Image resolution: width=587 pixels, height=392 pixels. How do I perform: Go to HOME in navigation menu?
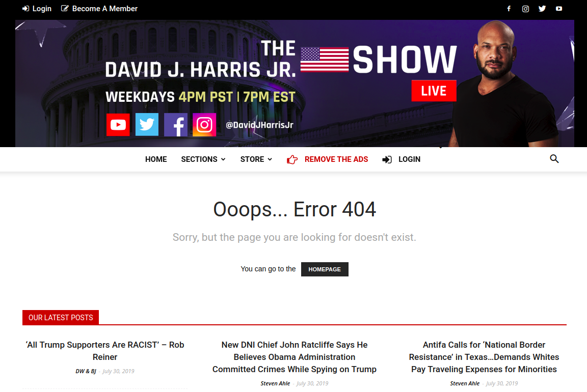(156, 159)
